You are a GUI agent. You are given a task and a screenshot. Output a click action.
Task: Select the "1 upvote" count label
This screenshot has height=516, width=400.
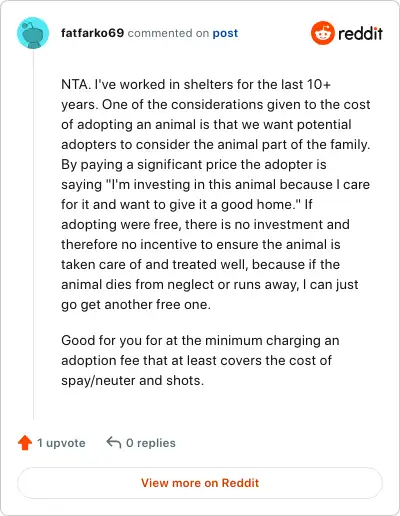(61, 443)
